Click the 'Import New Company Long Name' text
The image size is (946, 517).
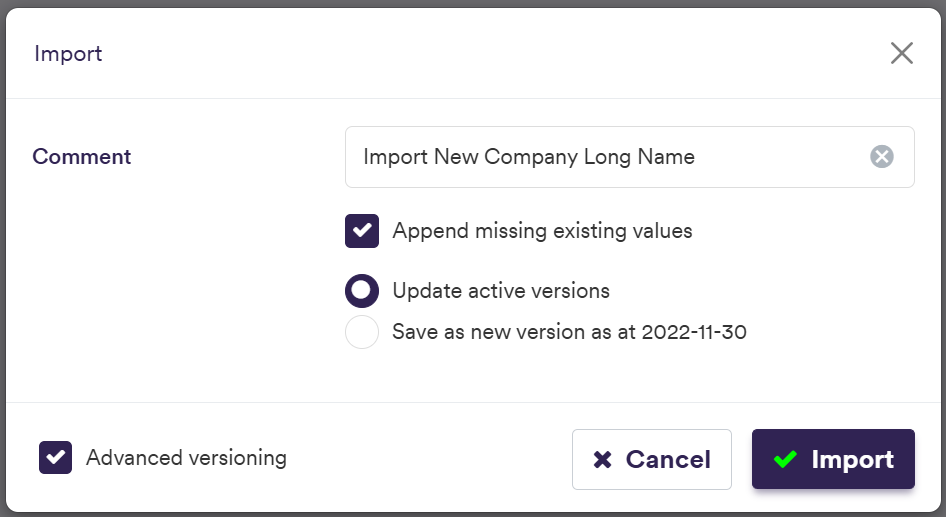click(x=529, y=157)
